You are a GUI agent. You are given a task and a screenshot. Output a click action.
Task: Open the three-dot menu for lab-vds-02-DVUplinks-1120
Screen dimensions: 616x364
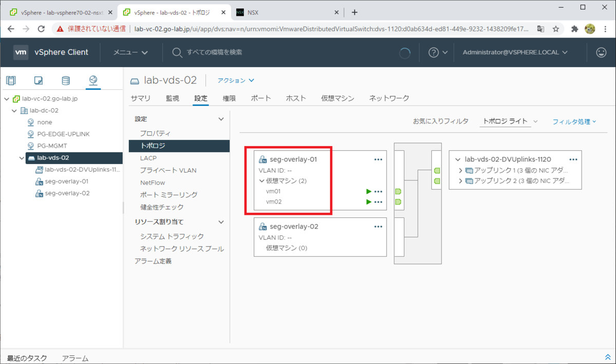tap(573, 159)
